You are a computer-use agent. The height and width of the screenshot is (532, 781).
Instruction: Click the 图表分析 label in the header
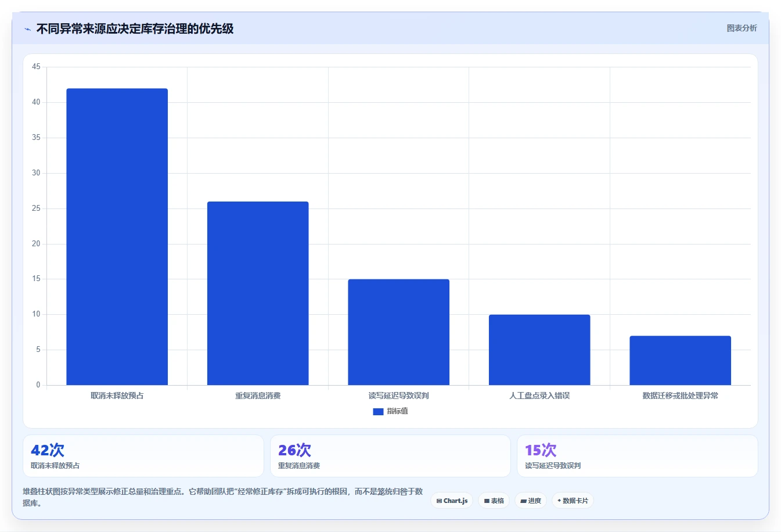click(x=742, y=28)
